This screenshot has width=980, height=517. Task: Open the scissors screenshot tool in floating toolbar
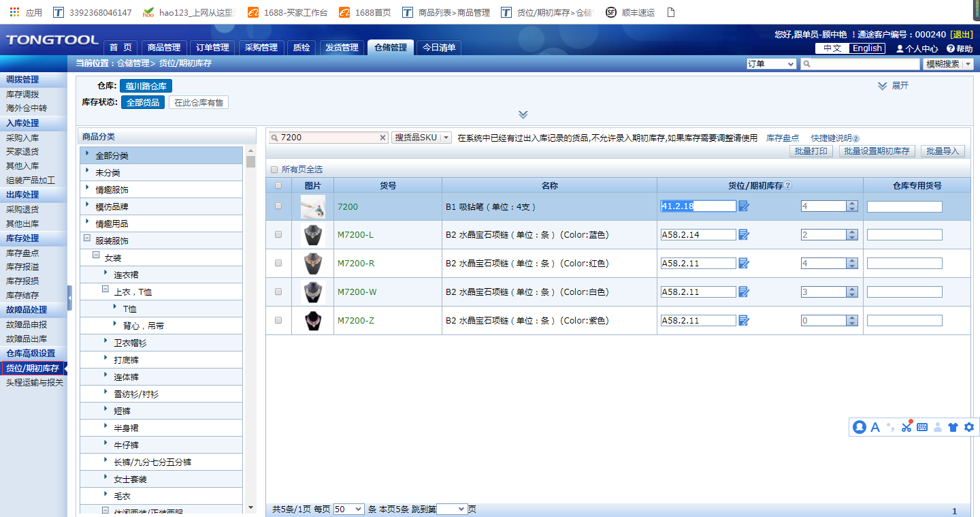click(x=906, y=427)
